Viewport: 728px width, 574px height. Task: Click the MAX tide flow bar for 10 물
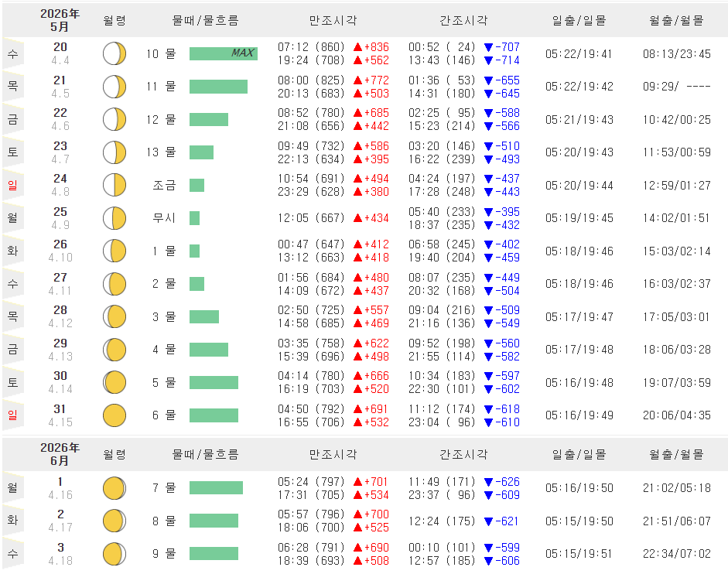pos(224,53)
